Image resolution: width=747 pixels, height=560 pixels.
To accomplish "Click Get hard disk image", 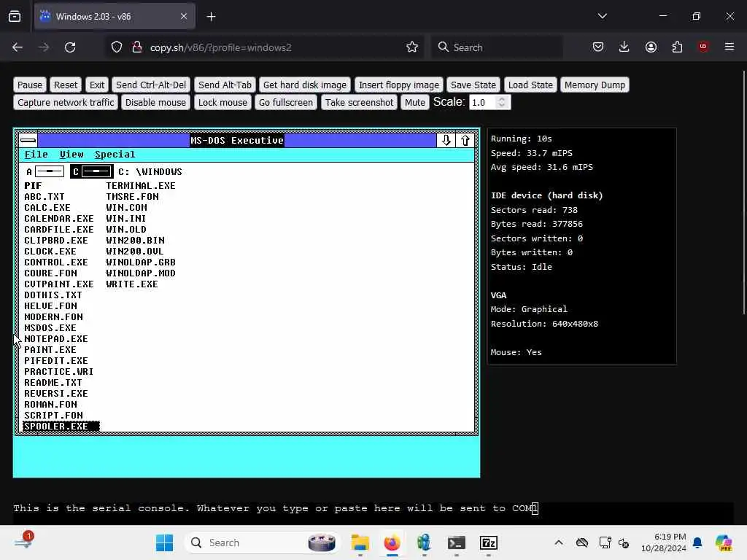I will pyautogui.click(x=305, y=85).
